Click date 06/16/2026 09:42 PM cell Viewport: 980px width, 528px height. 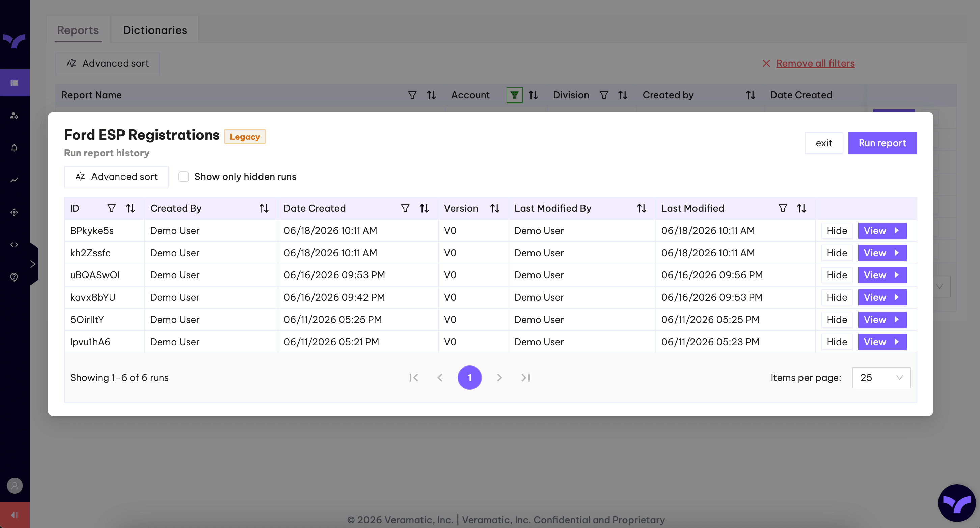click(358, 297)
